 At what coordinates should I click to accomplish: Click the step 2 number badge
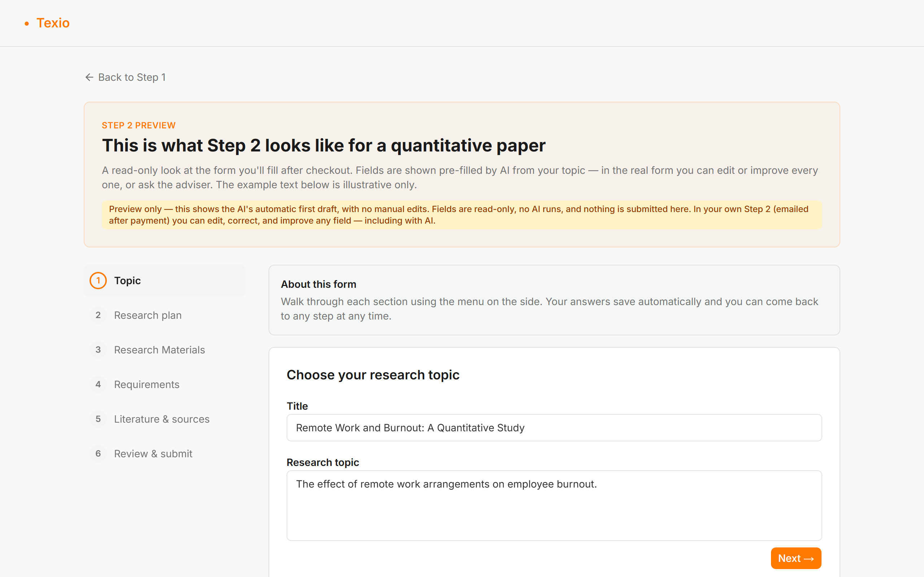pyautogui.click(x=98, y=315)
